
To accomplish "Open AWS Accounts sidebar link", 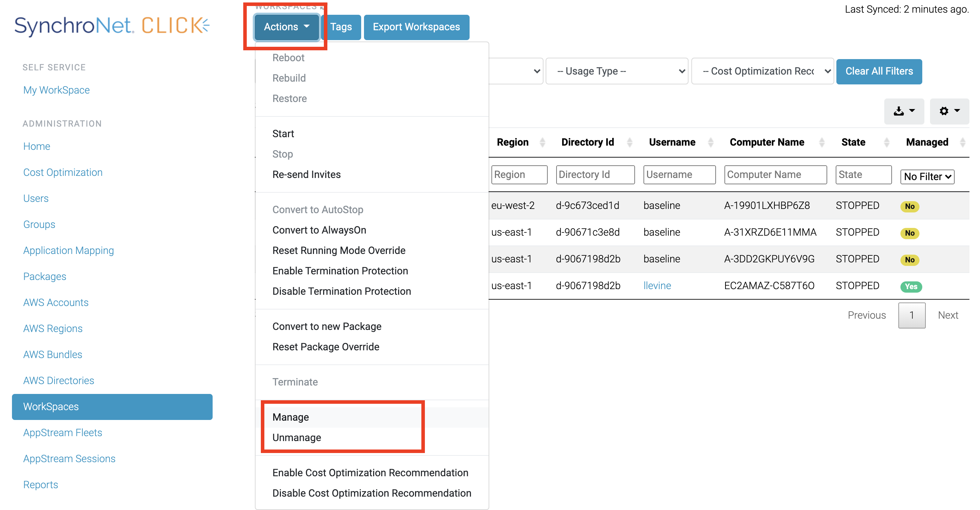I will 56,302.
